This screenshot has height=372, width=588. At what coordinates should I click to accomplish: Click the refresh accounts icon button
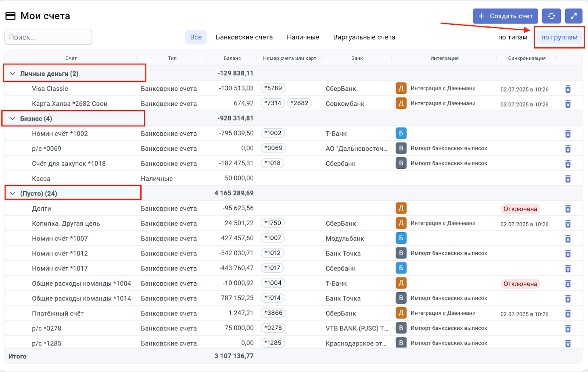tap(551, 16)
